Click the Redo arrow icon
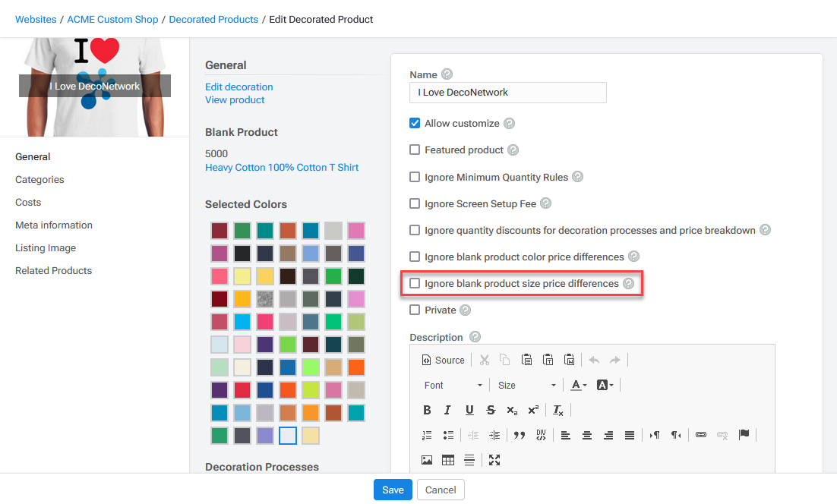837x504 pixels. coord(615,360)
